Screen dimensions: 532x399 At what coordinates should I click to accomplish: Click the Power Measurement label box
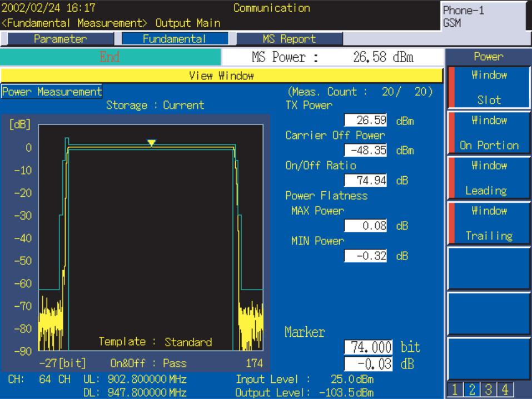(52, 92)
